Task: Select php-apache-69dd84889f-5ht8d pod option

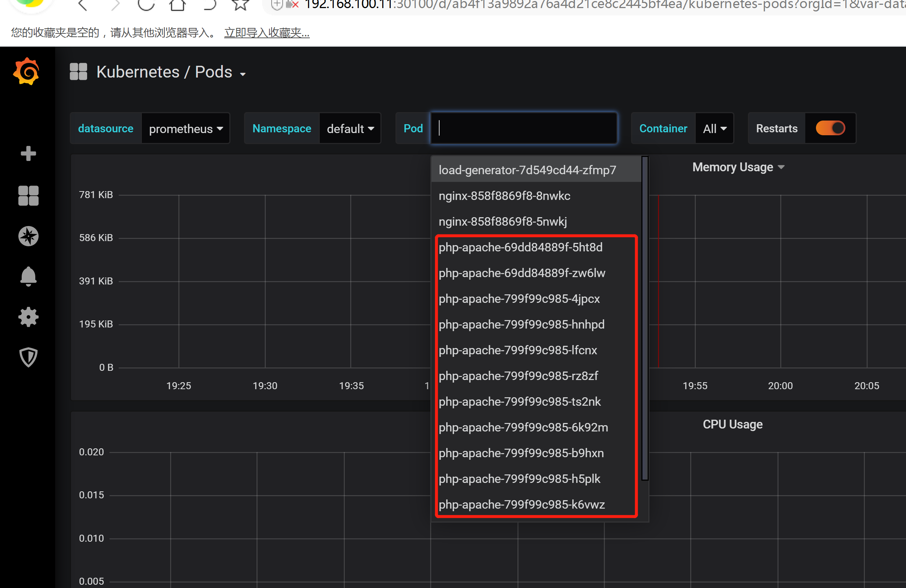Action: click(x=536, y=247)
